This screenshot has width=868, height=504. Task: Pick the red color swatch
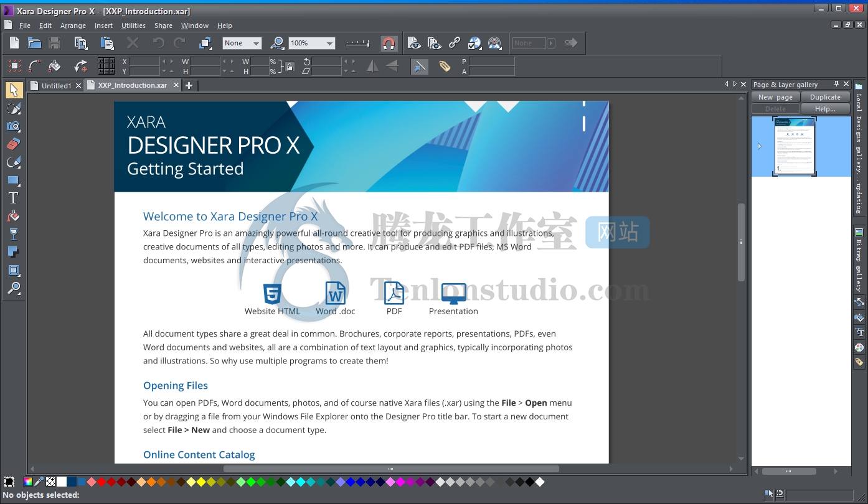pyautogui.click(x=101, y=482)
